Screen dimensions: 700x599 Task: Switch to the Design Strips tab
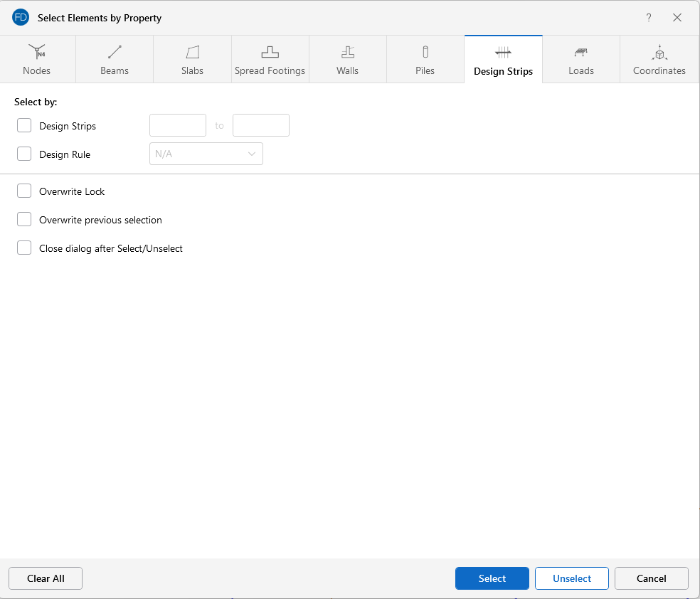503,60
